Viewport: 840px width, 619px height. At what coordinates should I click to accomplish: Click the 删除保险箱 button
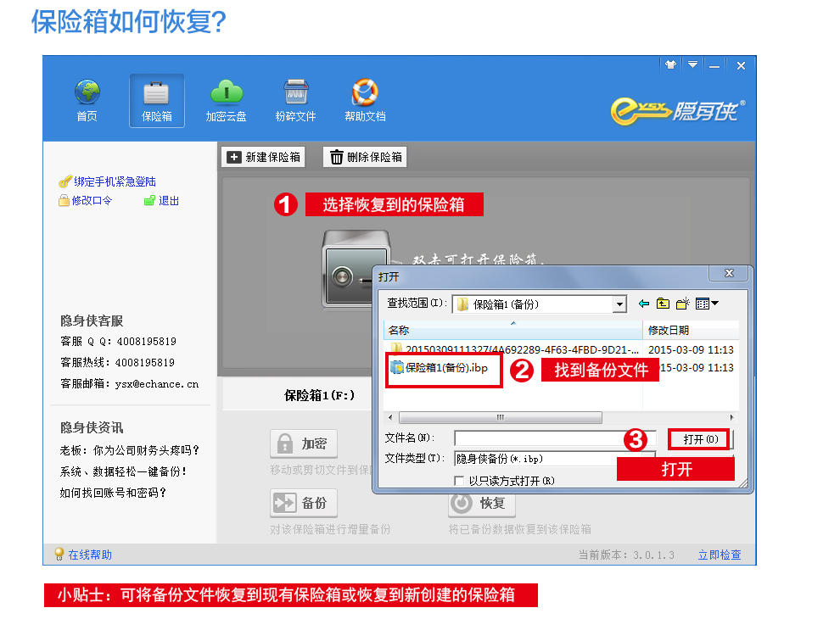[x=365, y=157]
